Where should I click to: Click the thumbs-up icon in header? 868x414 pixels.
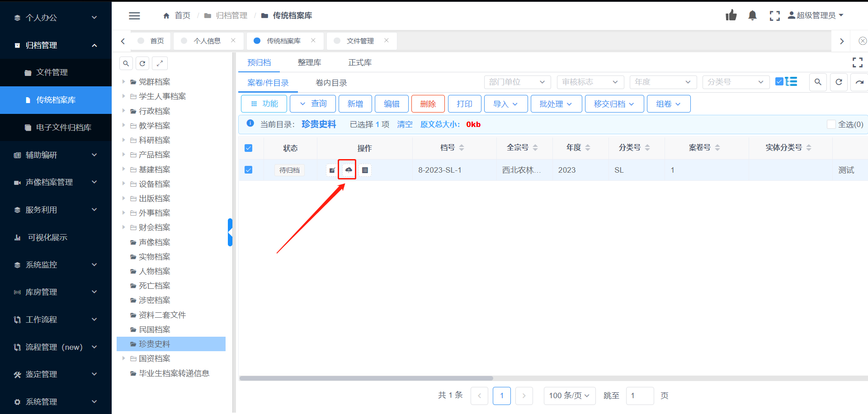pos(731,16)
